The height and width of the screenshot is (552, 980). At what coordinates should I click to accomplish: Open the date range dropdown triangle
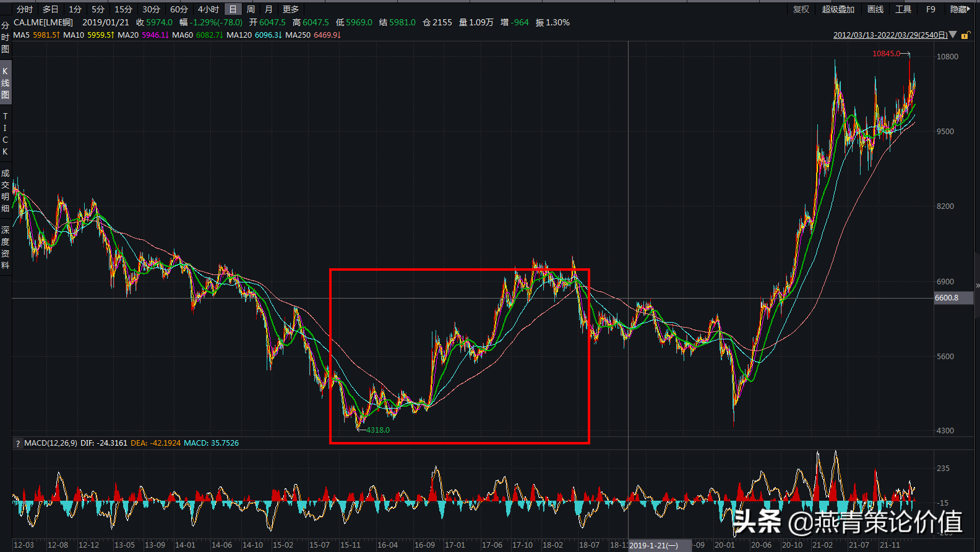[953, 35]
